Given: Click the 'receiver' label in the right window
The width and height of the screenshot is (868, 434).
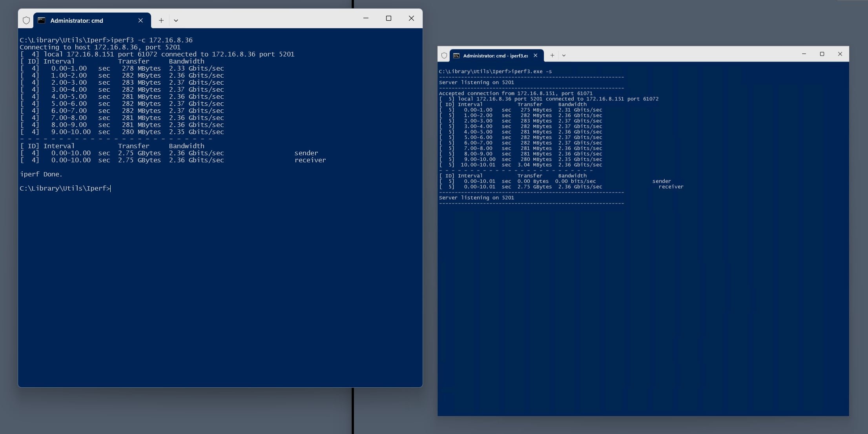Looking at the screenshot, I should click(x=671, y=187).
